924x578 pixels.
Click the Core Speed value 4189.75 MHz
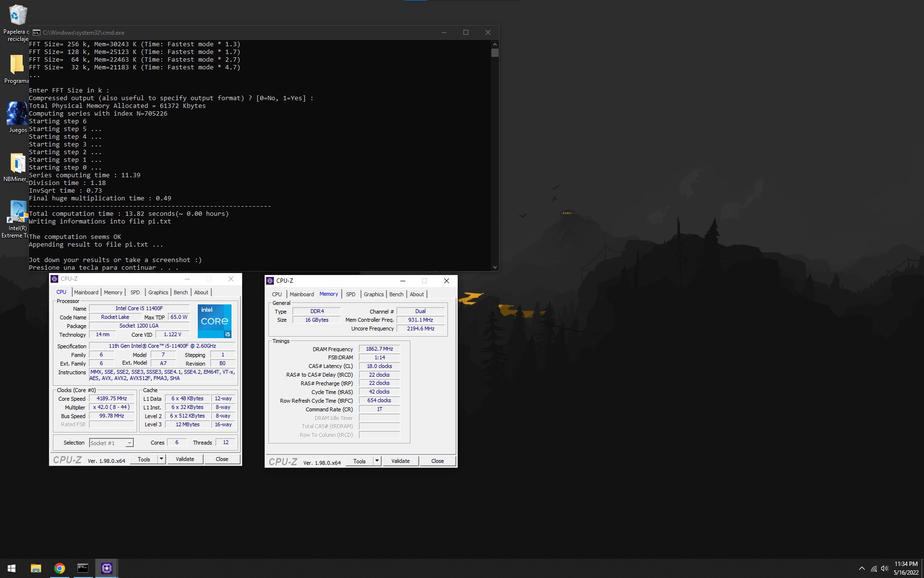[112, 399]
